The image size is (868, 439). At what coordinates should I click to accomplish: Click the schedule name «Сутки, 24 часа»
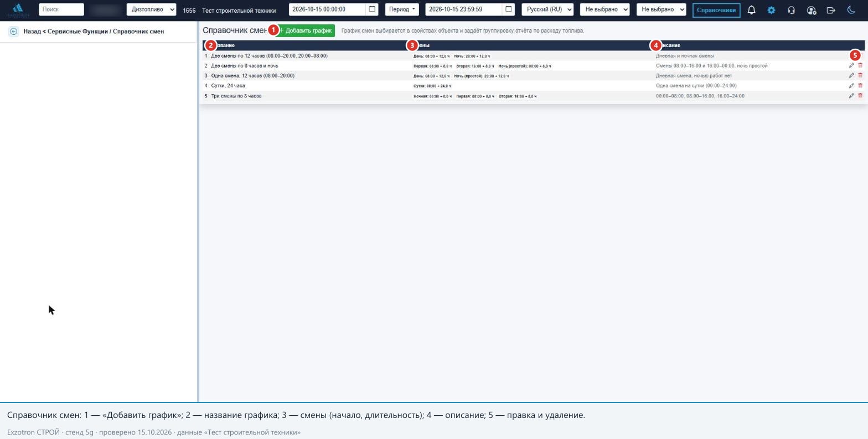tap(228, 86)
